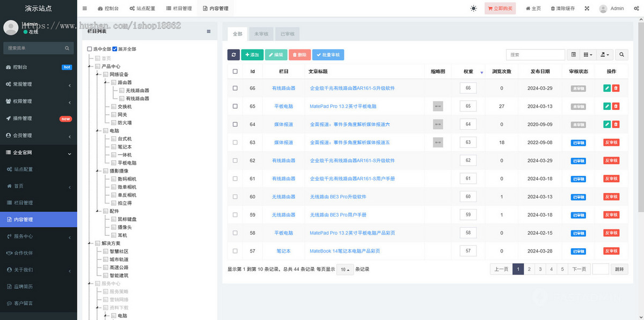
Task: Check the checkbox on row 62
Action: (x=235, y=160)
